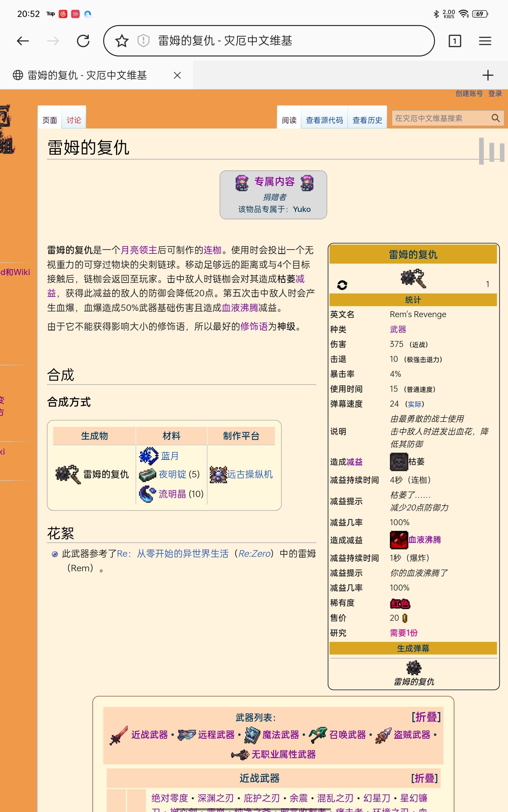Screen dimensions: 508x812
Task: Open the 远古操纵机 text link
Action: [250, 475]
